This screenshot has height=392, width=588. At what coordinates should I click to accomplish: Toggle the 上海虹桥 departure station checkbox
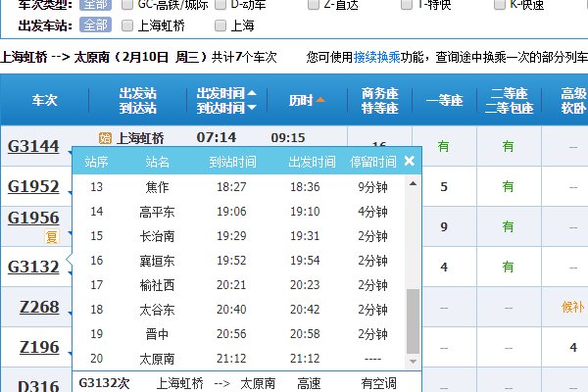[126, 24]
